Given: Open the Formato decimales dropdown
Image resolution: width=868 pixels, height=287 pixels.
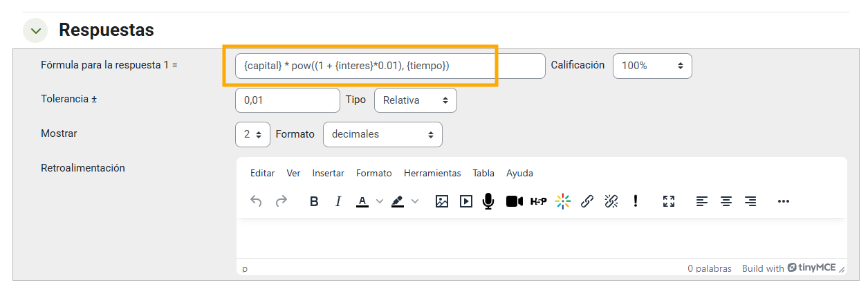Looking at the screenshot, I should (x=382, y=134).
